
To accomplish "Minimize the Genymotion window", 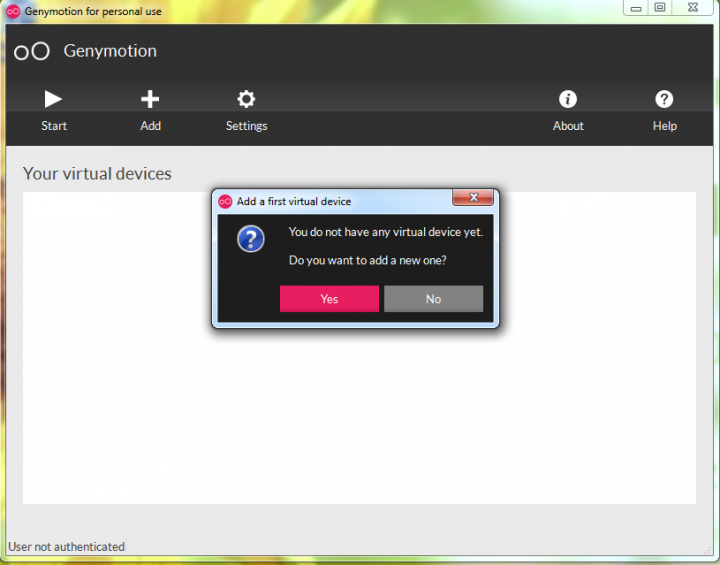I will click(636, 8).
